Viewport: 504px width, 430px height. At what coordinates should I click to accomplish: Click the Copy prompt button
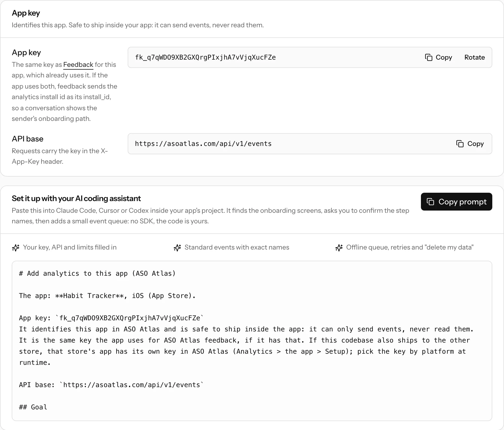pos(456,202)
